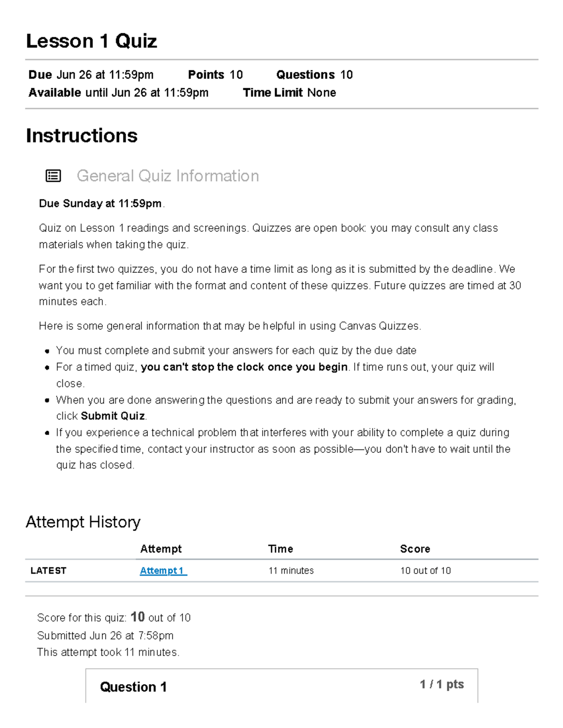Open the Attempt 1 link
The image size is (563, 728).
(163, 570)
